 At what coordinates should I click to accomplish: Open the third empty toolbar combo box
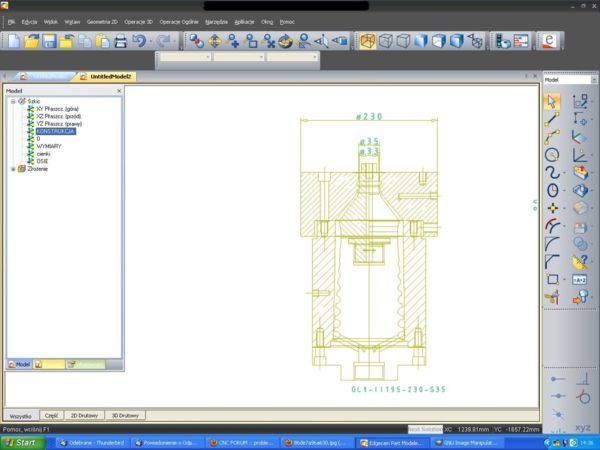coord(292,57)
